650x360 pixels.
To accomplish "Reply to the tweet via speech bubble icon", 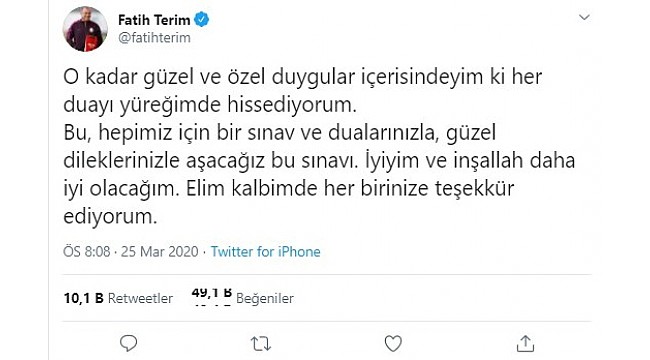I will pos(129,343).
